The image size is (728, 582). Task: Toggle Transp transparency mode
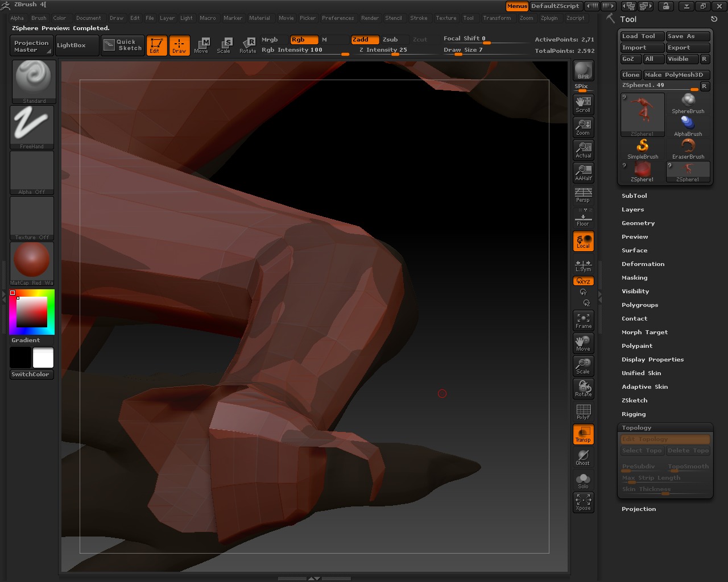click(583, 434)
